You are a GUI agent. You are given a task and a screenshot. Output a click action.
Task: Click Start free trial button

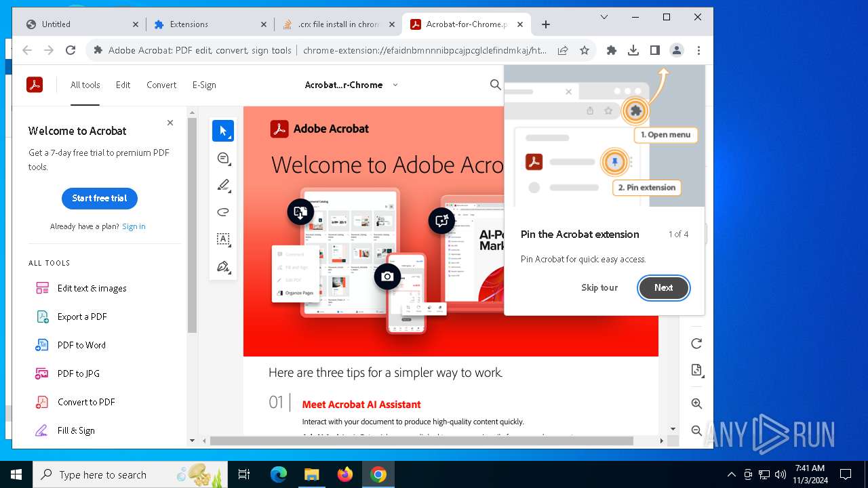tap(100, 198)
